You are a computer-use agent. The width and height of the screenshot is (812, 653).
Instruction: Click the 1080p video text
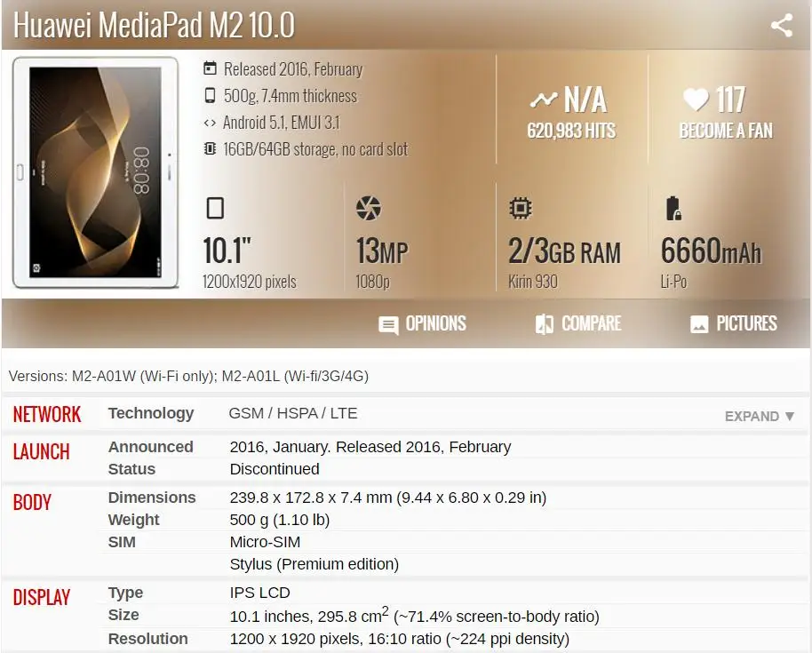pyautogui.click(x=372, y=282)
